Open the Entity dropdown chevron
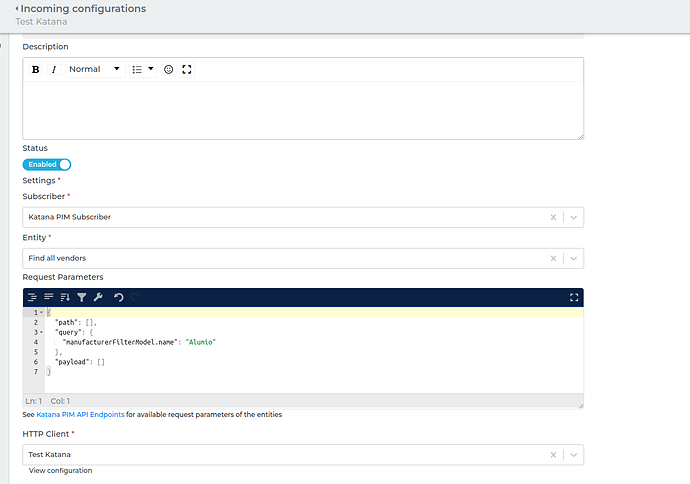 click(573, 258)
